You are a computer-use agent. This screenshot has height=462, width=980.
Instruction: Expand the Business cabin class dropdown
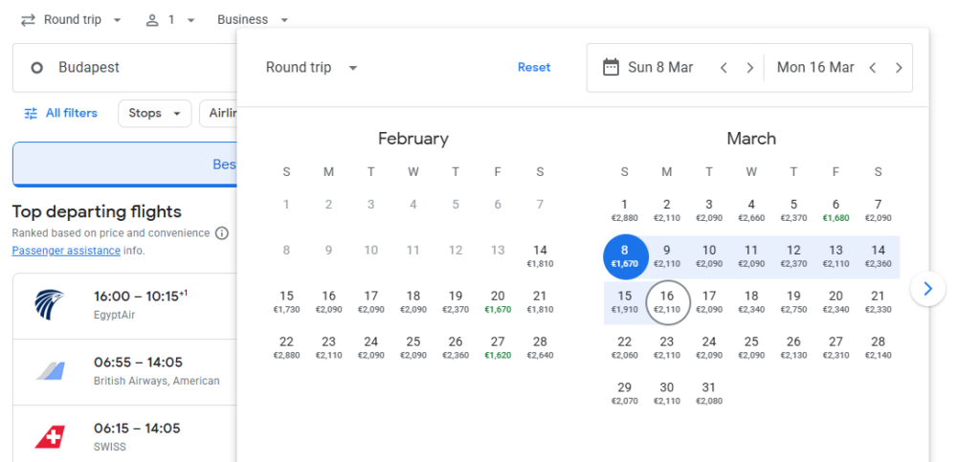pos(253,19)
